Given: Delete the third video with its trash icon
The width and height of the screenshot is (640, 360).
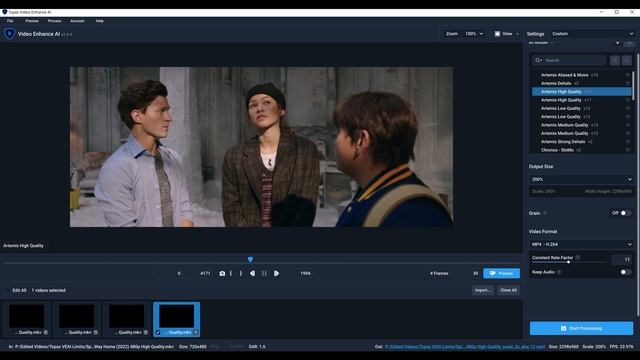Looking at the screenshot, I should [x=146, y=333].
